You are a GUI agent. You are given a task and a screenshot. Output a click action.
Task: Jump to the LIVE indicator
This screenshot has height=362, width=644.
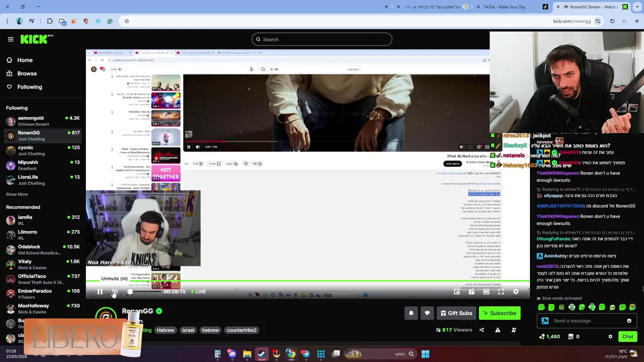point(198,292)
